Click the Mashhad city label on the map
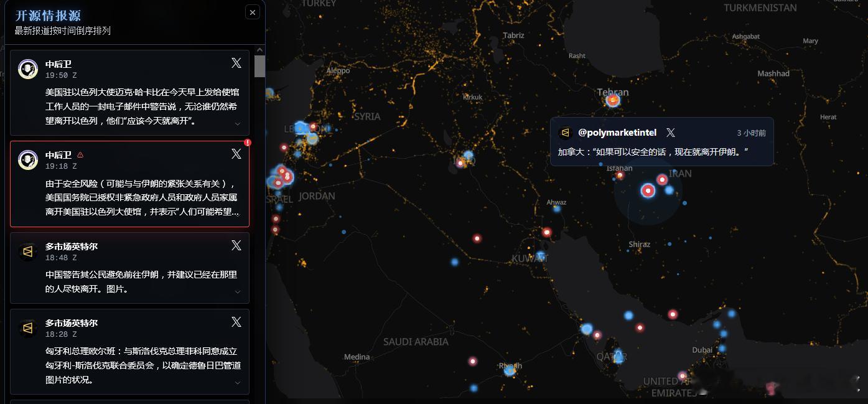 (x=773, y=73)
